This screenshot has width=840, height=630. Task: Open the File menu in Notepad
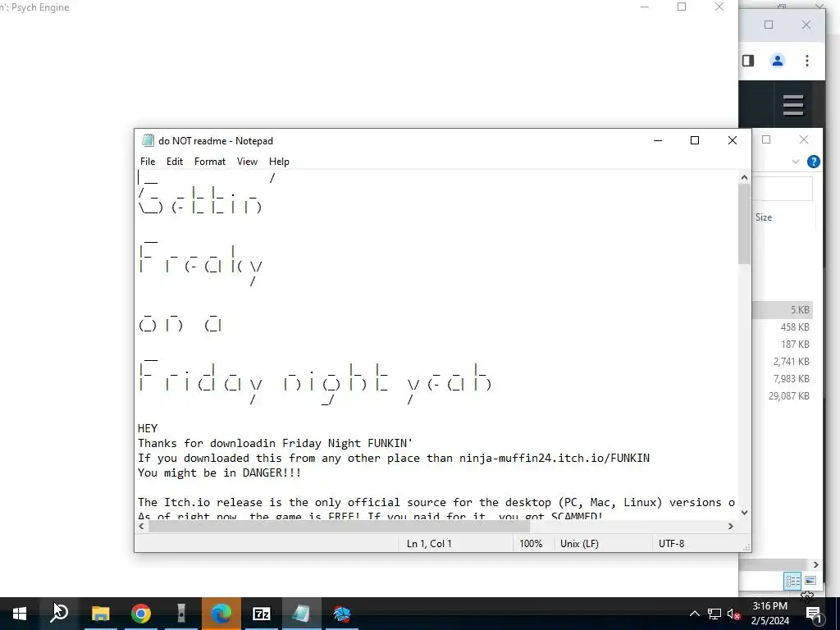point(148,162)
